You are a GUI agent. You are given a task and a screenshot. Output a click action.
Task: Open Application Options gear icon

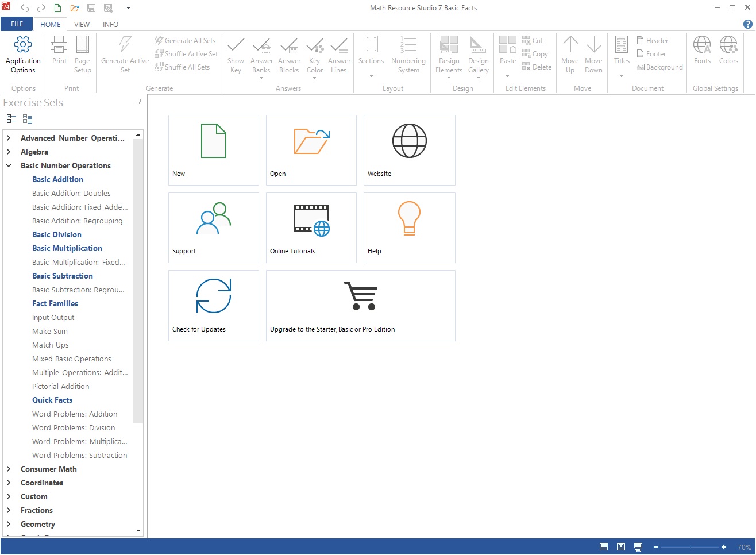click(23, 44)
